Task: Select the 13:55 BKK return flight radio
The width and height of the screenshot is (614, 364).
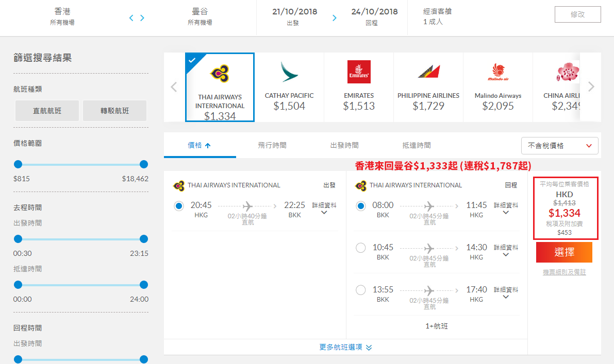Action: [361, 290]
